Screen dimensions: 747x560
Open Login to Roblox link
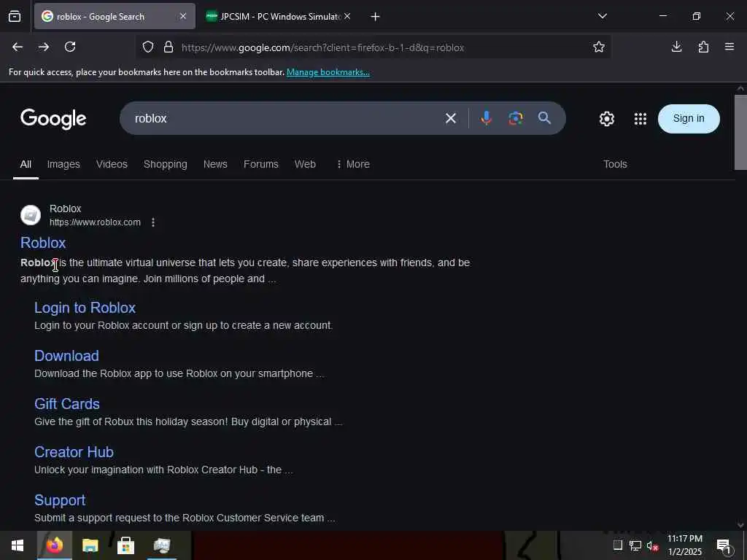click(85, 308)
